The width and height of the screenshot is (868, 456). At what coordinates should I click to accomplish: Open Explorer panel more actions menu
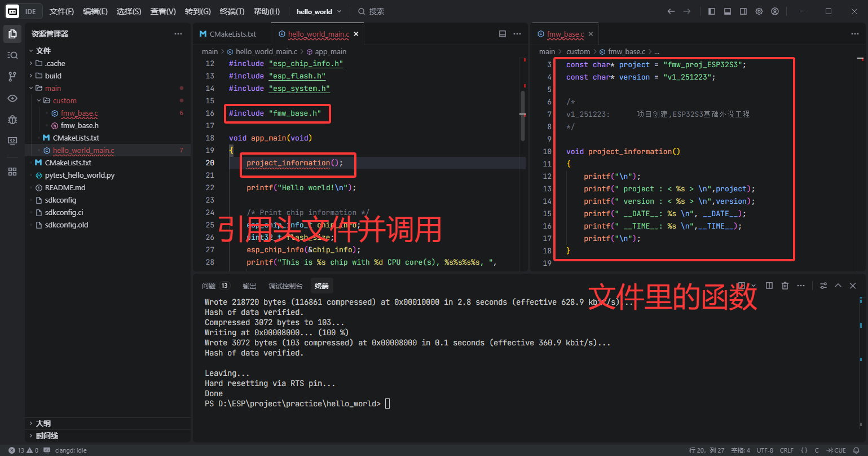(x=178, y=34)
